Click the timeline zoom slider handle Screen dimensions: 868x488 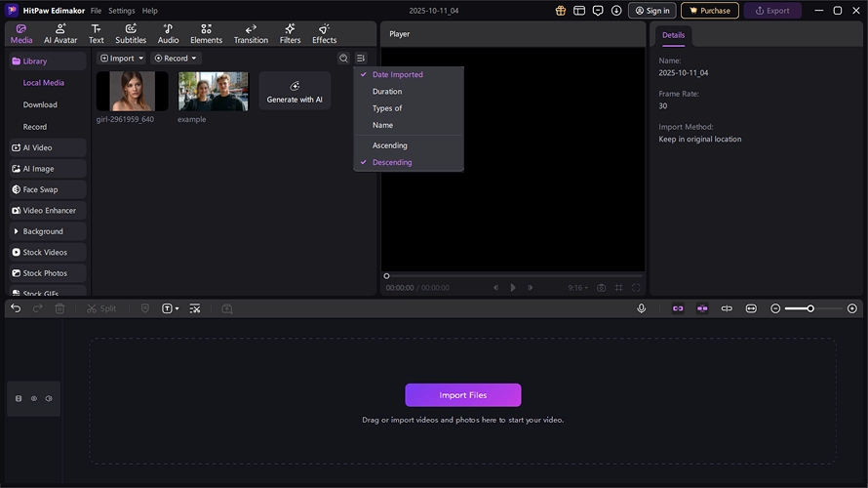[809, 308]
